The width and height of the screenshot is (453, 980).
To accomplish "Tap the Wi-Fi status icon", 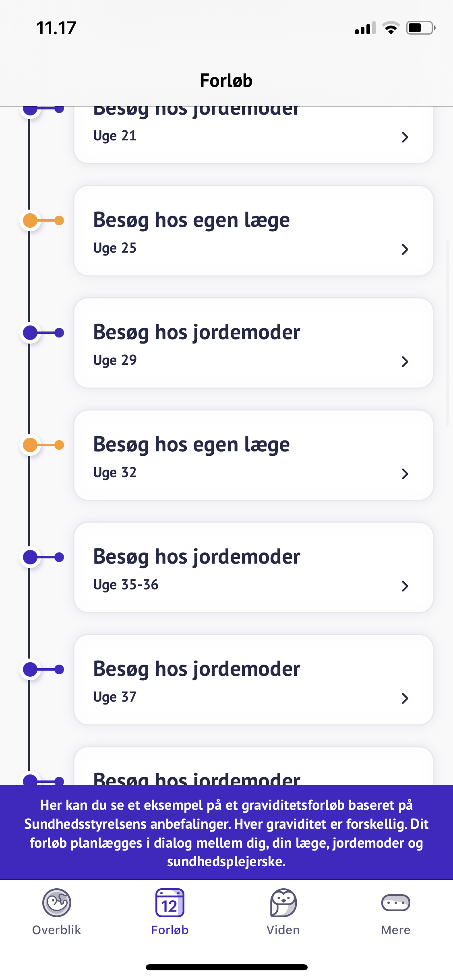I will (391, 28).
